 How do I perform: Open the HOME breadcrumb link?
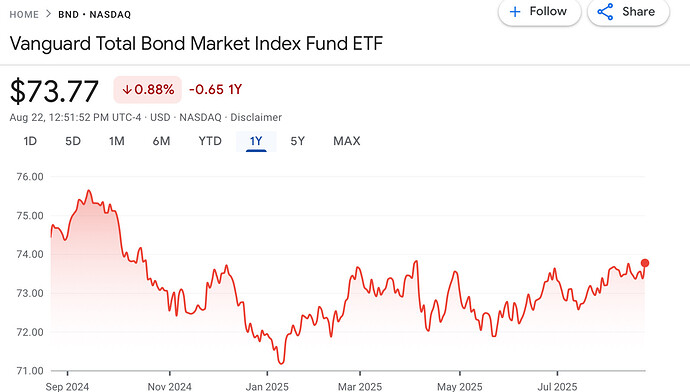24,15
